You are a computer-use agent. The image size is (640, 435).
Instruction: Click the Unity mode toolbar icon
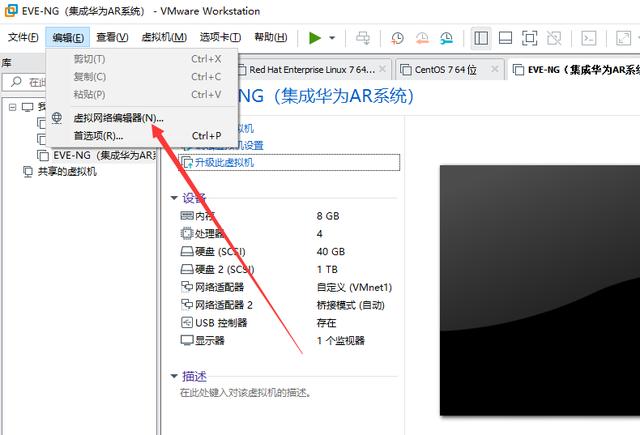point(554,38)
